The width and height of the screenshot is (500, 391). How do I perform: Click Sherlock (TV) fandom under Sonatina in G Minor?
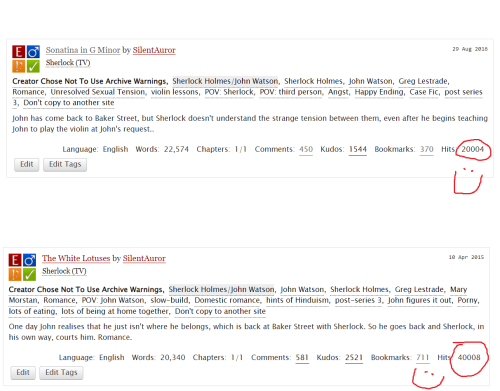point(68,63)
